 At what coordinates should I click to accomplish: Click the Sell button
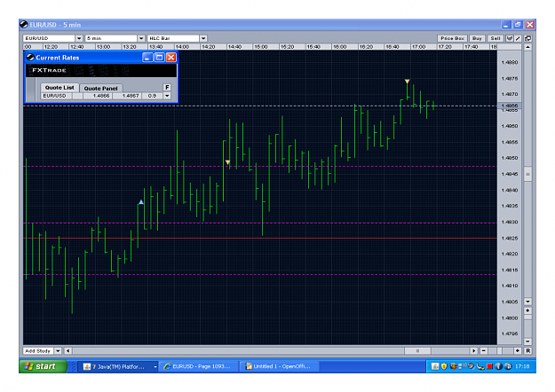[x=496, y=38]
